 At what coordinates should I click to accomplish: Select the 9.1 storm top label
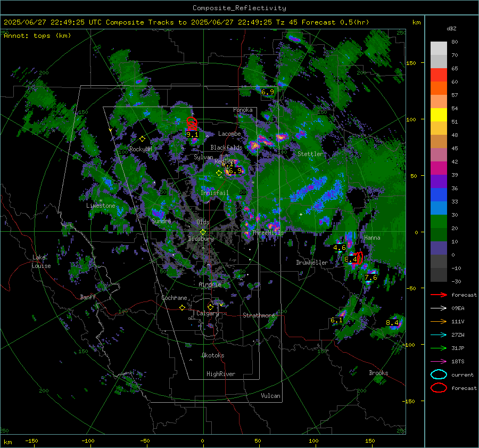[x=192, y=135]
